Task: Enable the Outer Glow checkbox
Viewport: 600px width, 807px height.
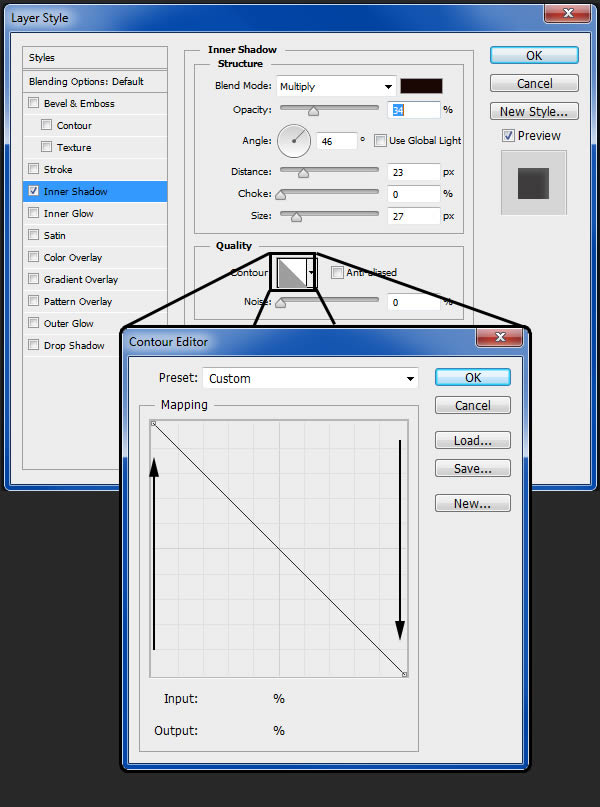Action: pos(33,323)
